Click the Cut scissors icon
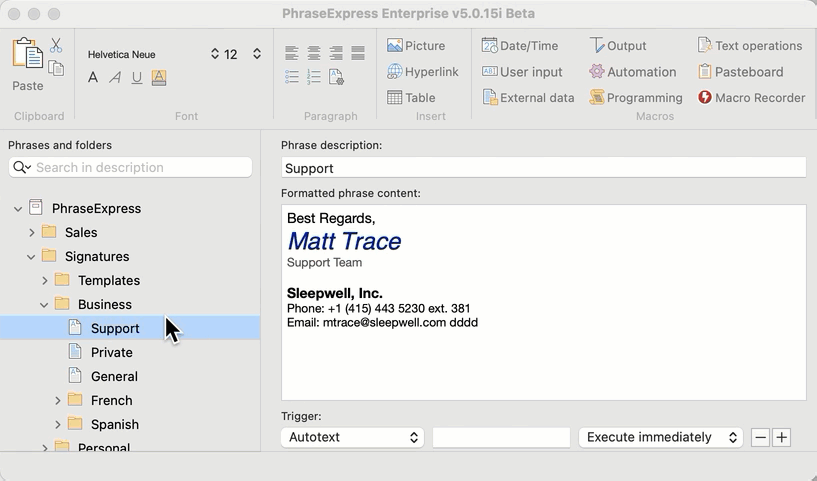 click(x=56, y=45)
